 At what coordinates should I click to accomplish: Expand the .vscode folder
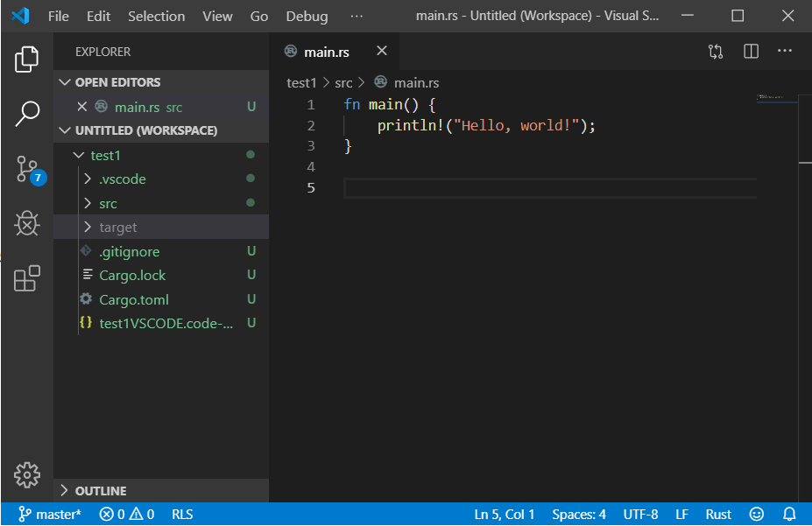(161, 179)
